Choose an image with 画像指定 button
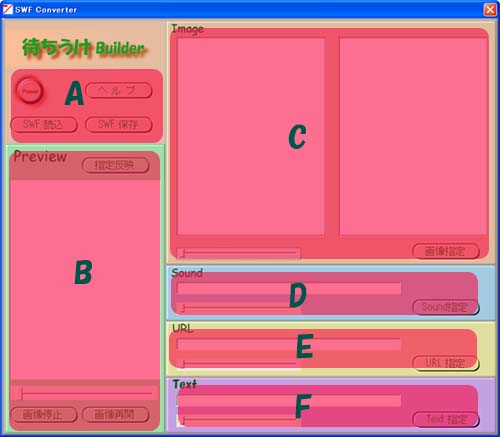The image size is (500, 437). [x=446, y=251]
